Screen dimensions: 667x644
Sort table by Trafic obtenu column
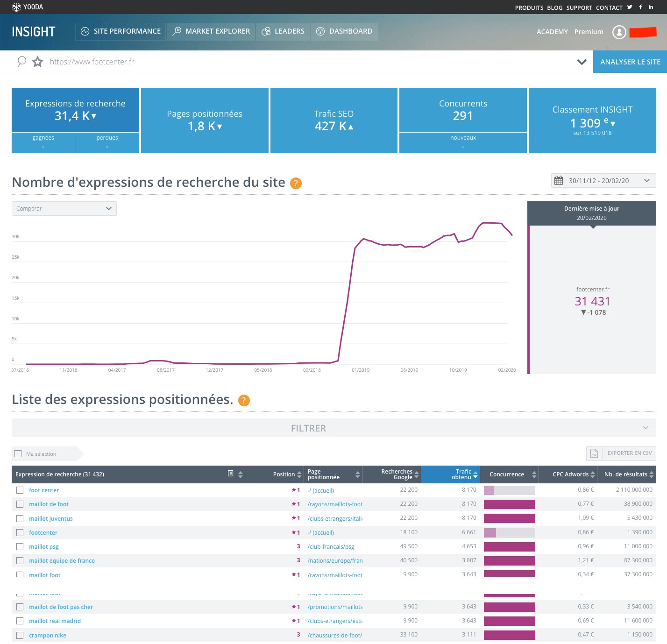(475, 474)
